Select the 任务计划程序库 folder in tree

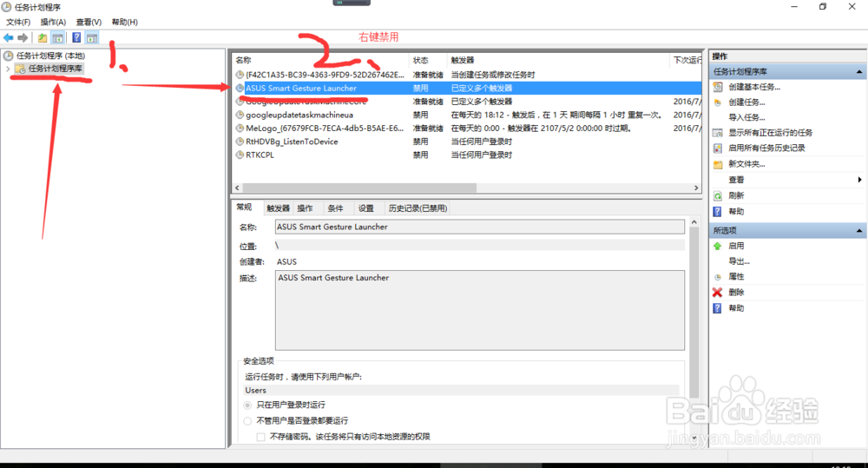coord(55,69)
